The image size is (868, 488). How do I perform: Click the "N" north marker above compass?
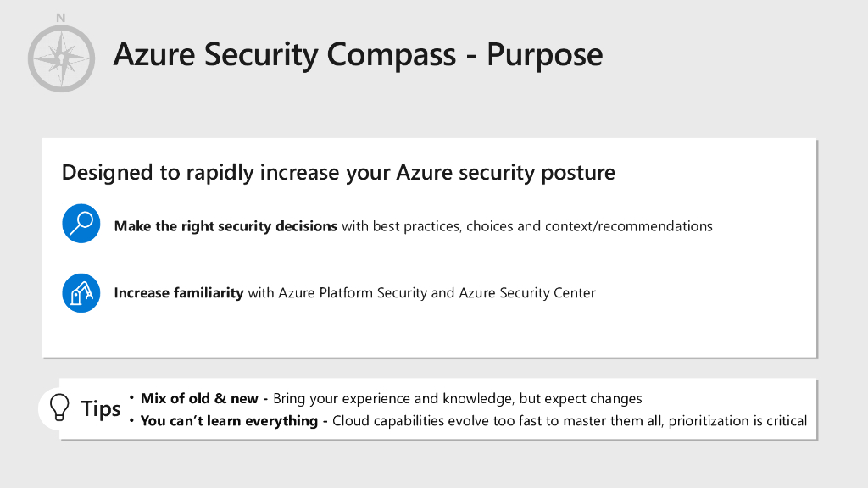click(61, 18)
